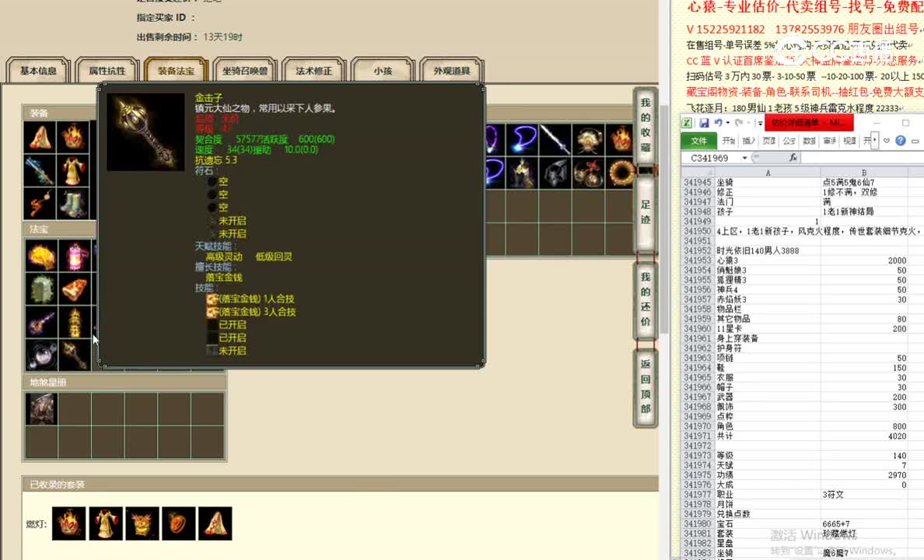Screen dimensions: 924x560
Task: Switch to the 坐骑召唤兽 tab
Action: [x=244, y=70]
